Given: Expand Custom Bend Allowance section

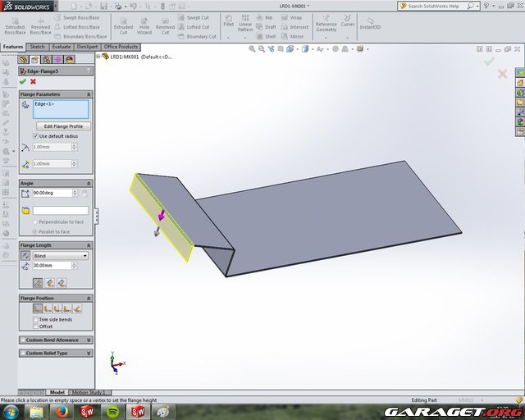Looking at the screenshot, I should point(56,340).
